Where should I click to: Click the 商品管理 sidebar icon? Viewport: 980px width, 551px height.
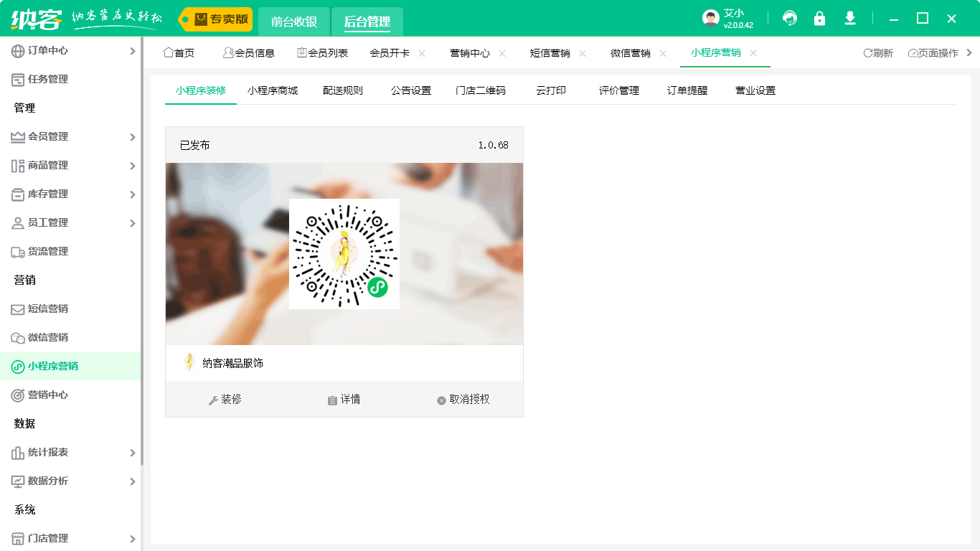pos(18,166)
